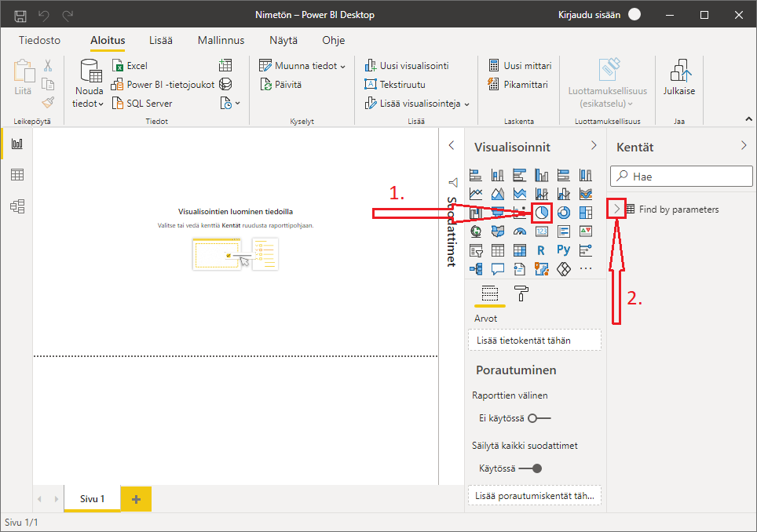This screenshot has width=757, height=532.
Task: Select the donut chart visualization
Action: 563,213
